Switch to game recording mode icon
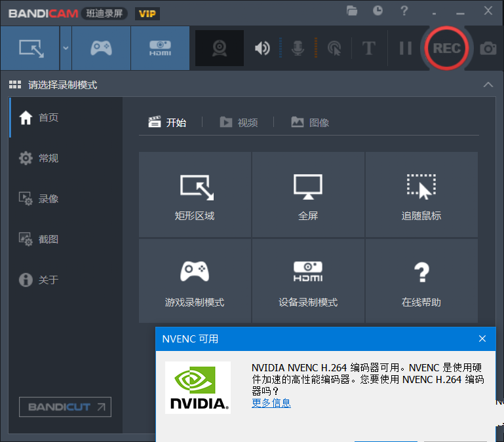 click(101, 48)
